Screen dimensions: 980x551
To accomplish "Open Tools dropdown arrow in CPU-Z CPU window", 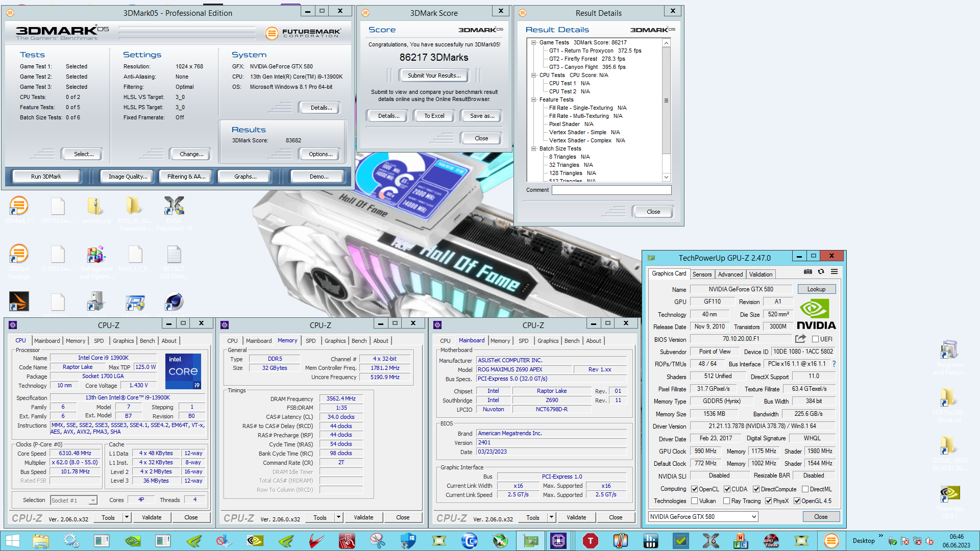I will [127, 517].
